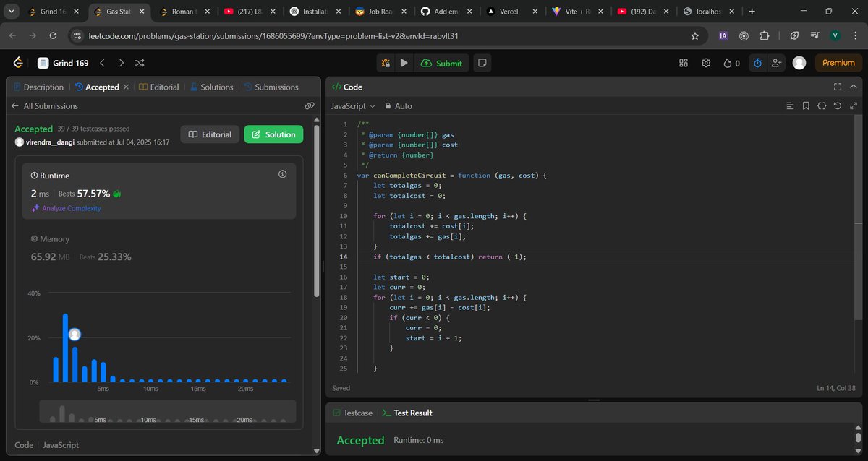Go back to All Submissions
This screenshot has height=461, width=868.
(44, 105)
